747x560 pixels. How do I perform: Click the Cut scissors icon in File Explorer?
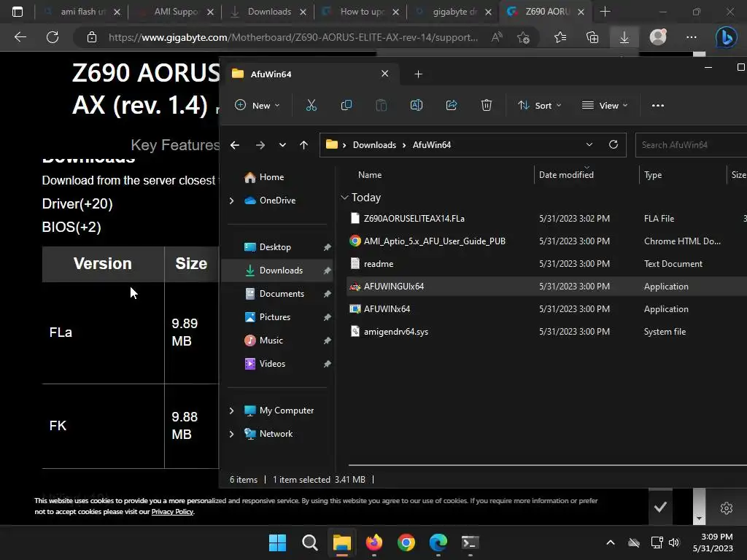click(311, 105)
